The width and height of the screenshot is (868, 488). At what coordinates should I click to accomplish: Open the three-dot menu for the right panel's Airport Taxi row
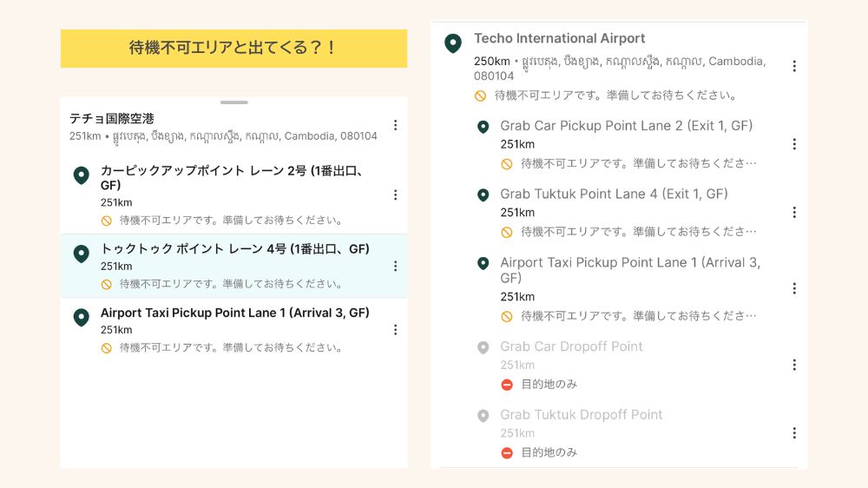point(794,288)
